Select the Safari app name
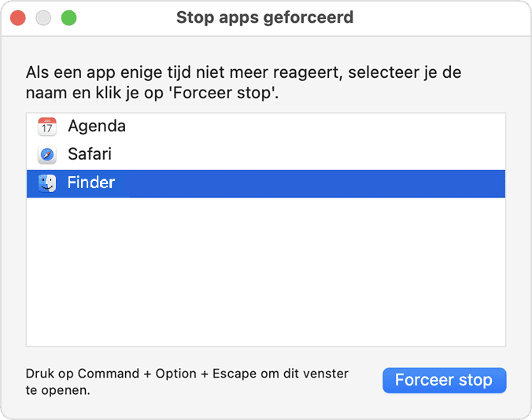This screenshot has height=420, width=532. pyautogui.click(x=90, y=154)
